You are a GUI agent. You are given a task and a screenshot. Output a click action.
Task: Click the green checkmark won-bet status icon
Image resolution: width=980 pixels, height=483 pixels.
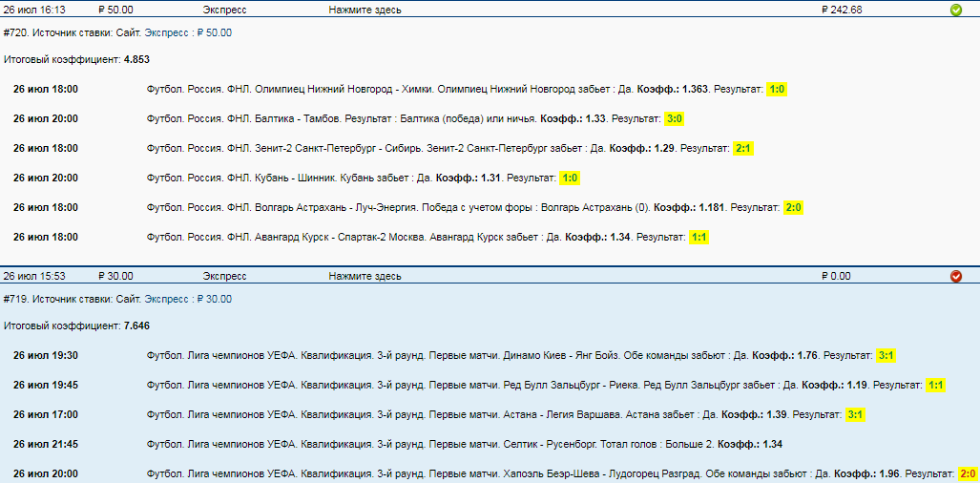(x=956, y=10)
